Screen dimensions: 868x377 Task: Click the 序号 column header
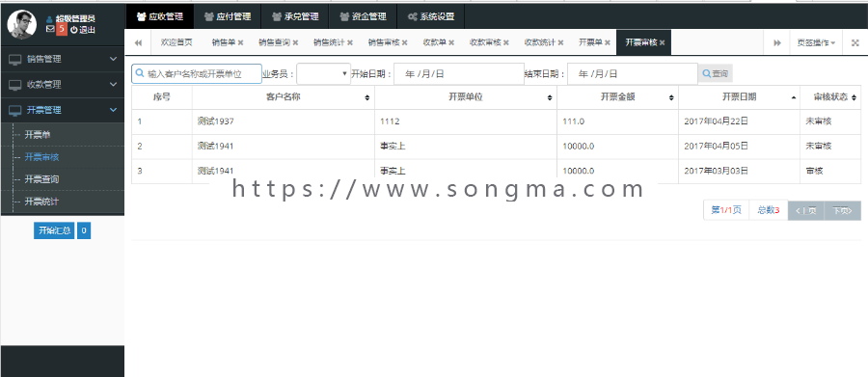pyautogui.click(x=162, y=96)
